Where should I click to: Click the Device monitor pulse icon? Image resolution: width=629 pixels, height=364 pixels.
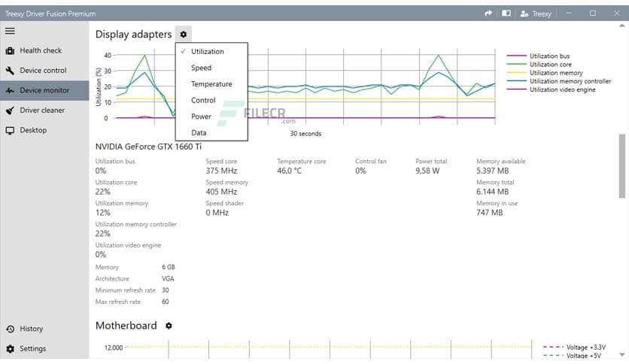click(x=10, y=90)
